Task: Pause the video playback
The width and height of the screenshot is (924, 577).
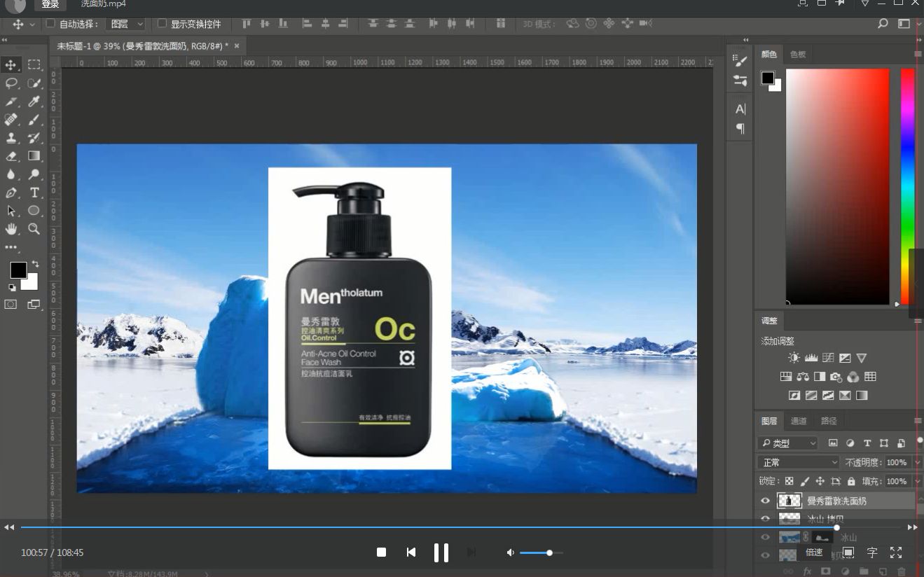Action: click(x=441, y=552)
